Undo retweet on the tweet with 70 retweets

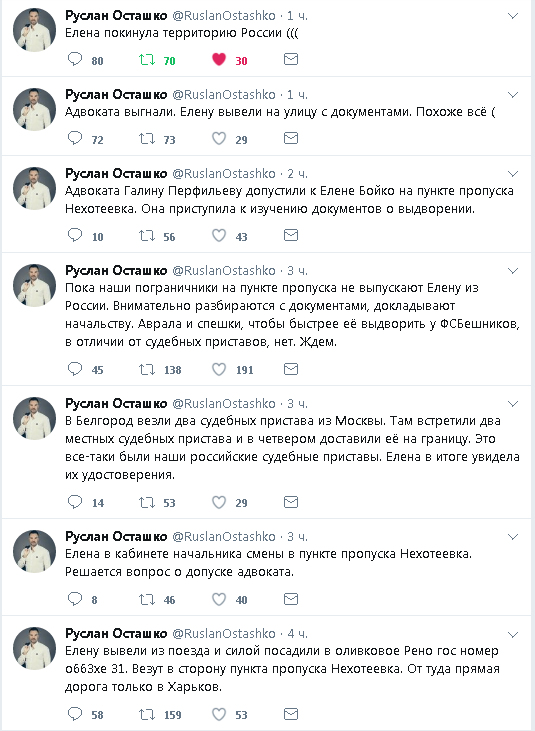147,60
